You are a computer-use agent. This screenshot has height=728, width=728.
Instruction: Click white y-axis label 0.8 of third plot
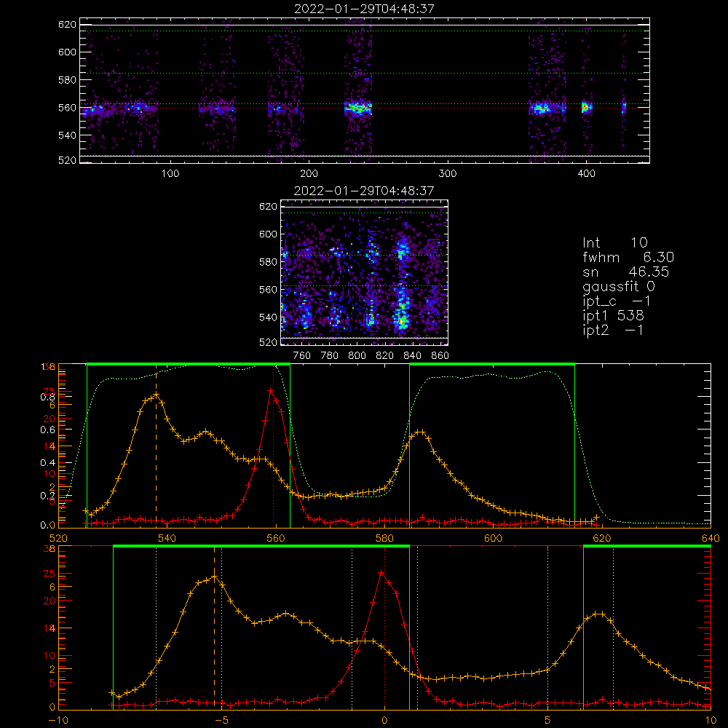[48, 397]
